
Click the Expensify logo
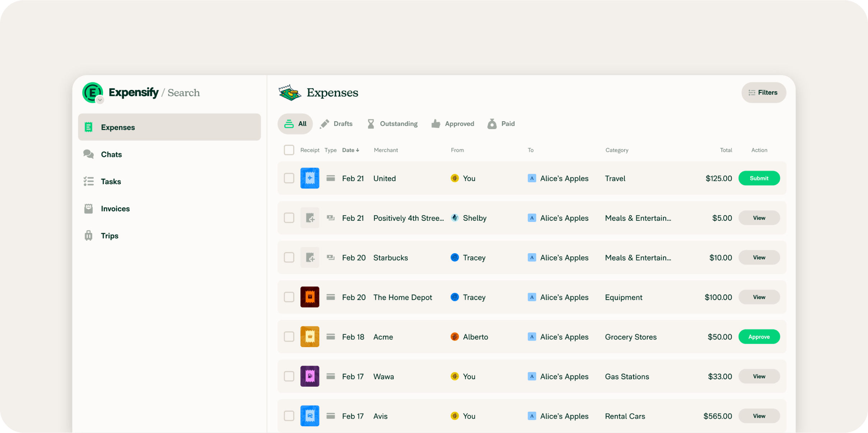pos(93,92)
